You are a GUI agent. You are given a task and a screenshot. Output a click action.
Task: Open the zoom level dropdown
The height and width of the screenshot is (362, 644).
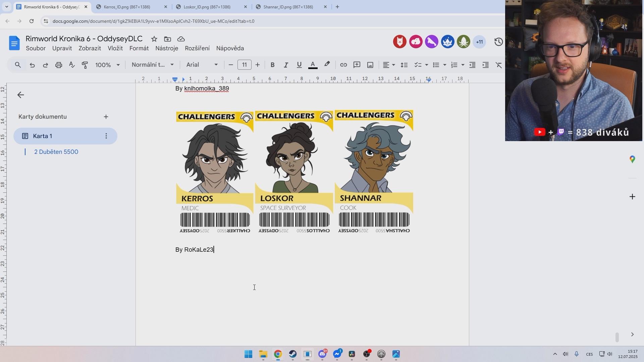click(x=107, y=65)
